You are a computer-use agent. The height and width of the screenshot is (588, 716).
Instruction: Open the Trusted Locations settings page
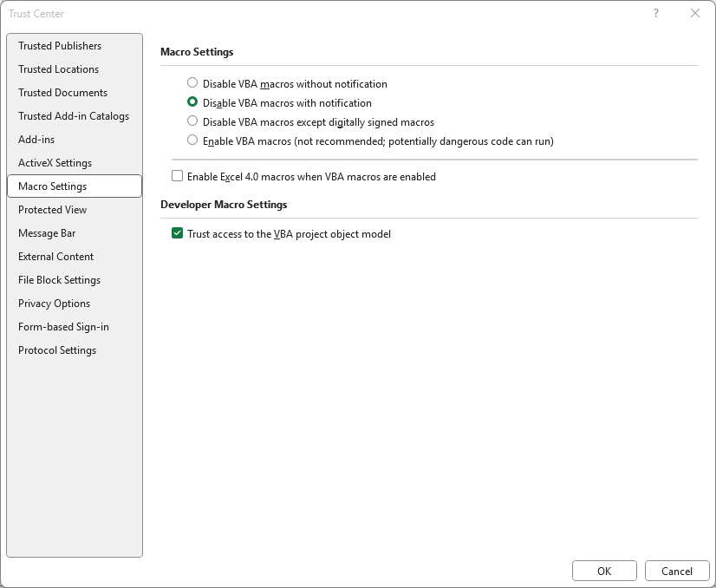click(x=57, y=69)
